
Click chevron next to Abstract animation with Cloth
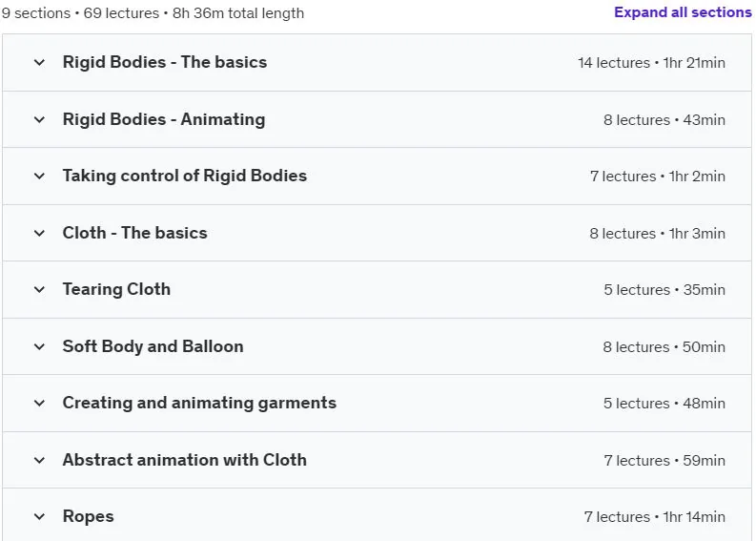[x=39, y=461]
